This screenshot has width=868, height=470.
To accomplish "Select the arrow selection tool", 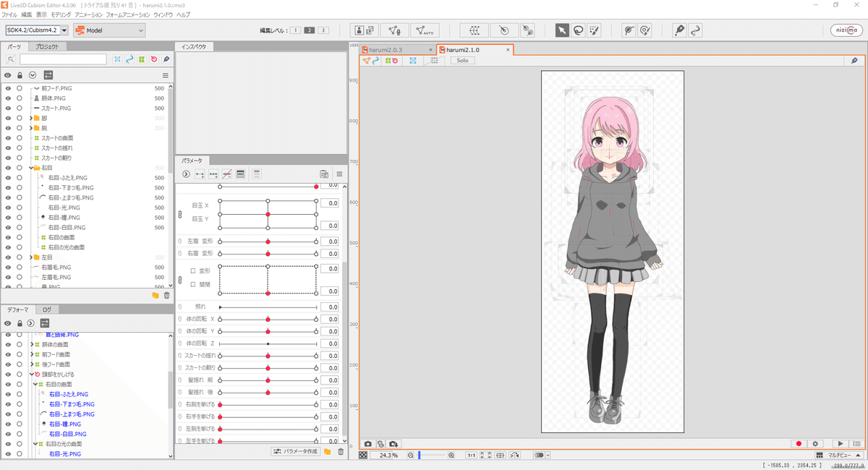I will [x=562, y=30].
